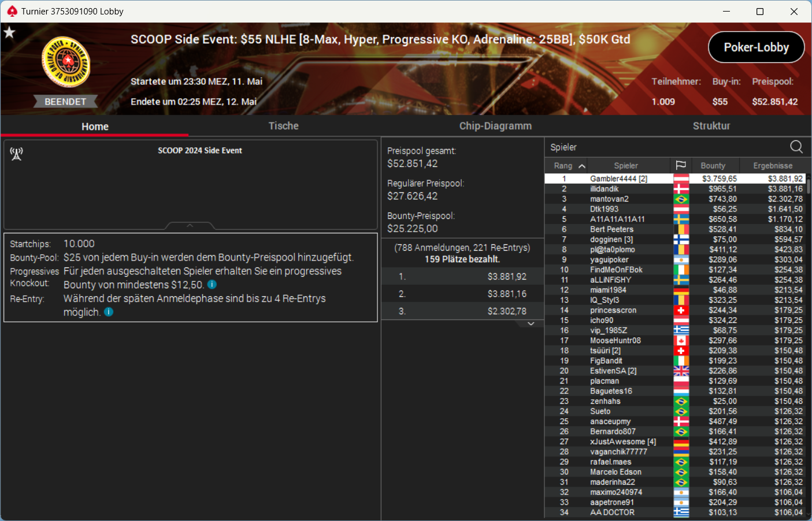812x521 pixels.
Task: Sort the player list by Ergebnisse
Action: (x=773, y=166)
